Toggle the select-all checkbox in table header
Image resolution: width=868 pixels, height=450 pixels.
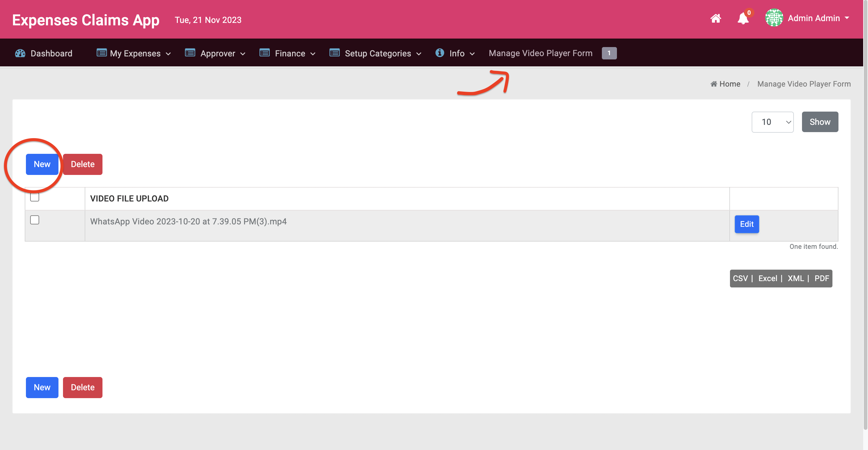point(35,197)
